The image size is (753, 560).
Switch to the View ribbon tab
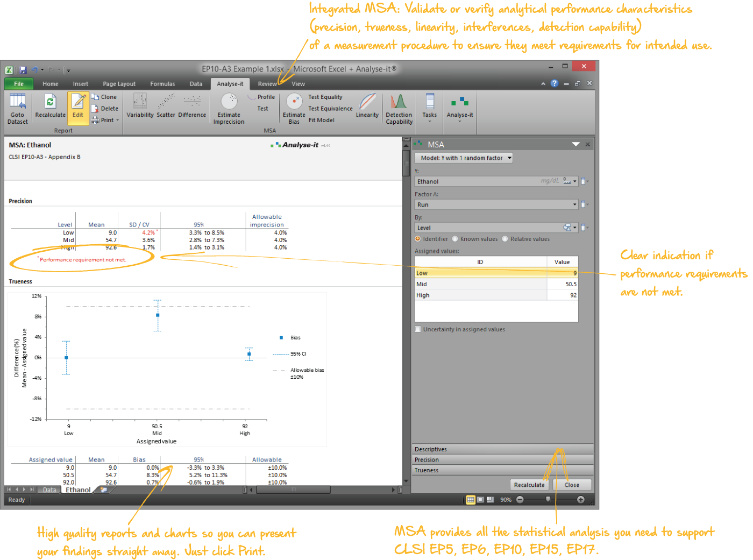click(298, 84)
